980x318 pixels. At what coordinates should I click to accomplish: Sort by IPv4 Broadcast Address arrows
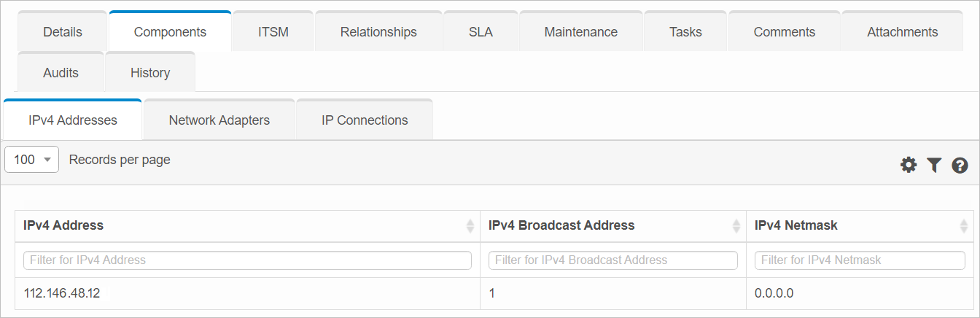click(736, 226)
